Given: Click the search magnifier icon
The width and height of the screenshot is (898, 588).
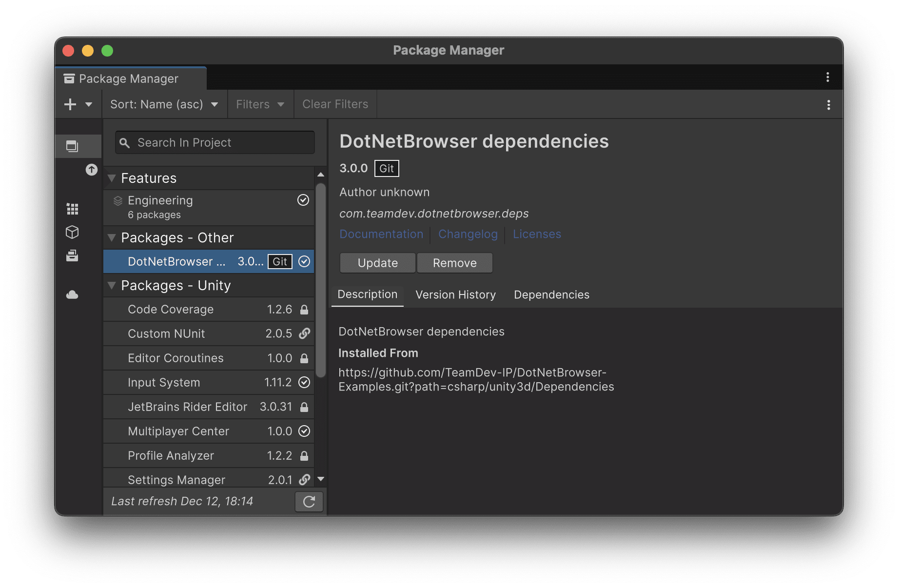Looking at the screenshot, I should [124, 143].
